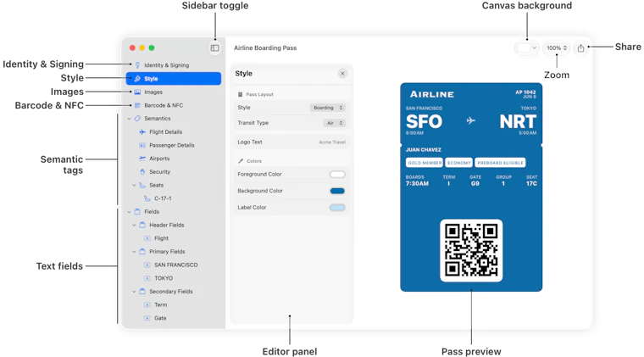
Task: Click the 7:30AM boarding time on the pass
Action: coord(417,184)
